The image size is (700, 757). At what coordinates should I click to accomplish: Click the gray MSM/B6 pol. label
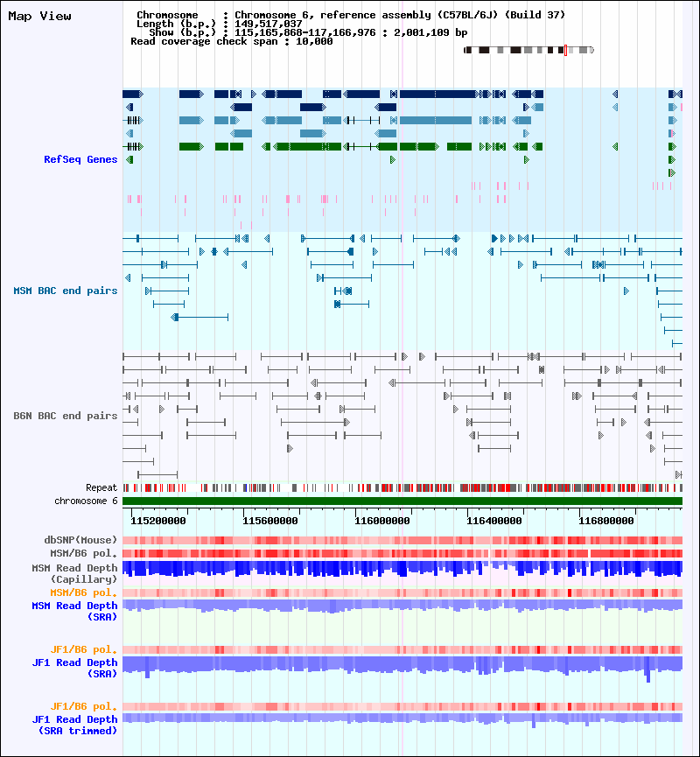(84, 553)
